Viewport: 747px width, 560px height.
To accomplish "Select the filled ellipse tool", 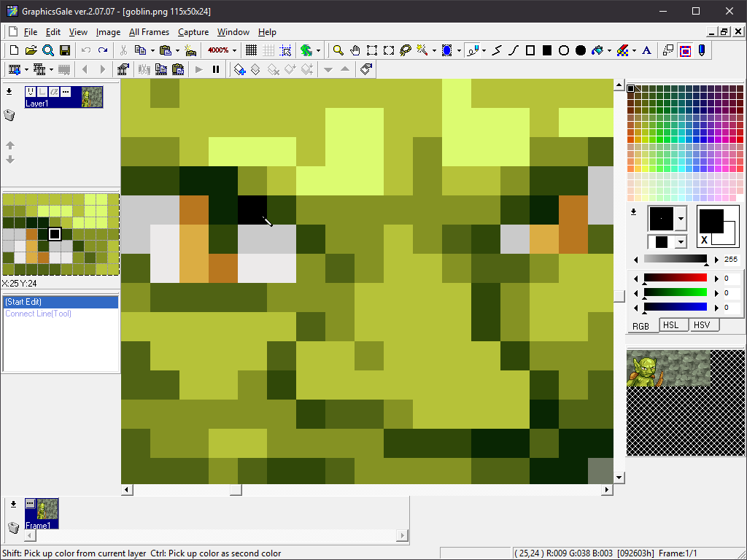I will coord(580,50).
